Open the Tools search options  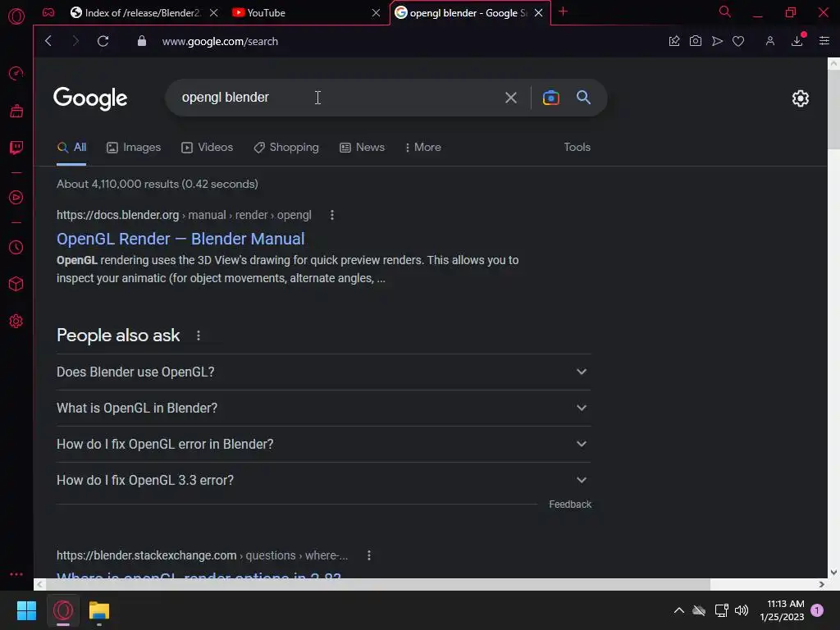pos(577,147)
